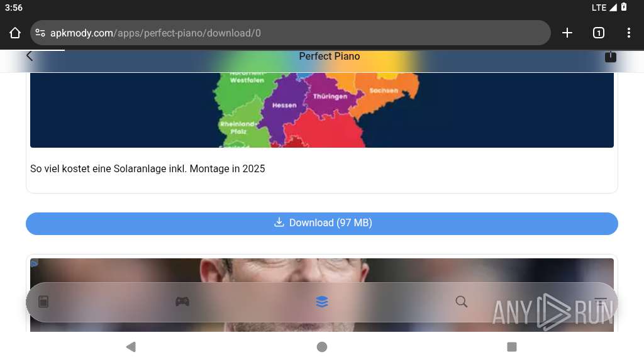Viewport: 644px width, 362px height.
Task: Click the ad choices icon on lower ad
Action: pyautogui.click(x=34, y=263)
